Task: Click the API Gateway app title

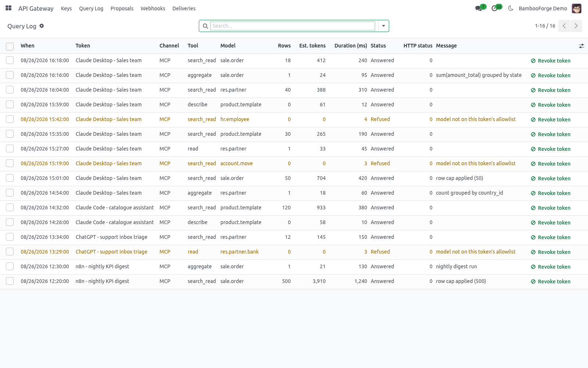Action: coord(36,8)
